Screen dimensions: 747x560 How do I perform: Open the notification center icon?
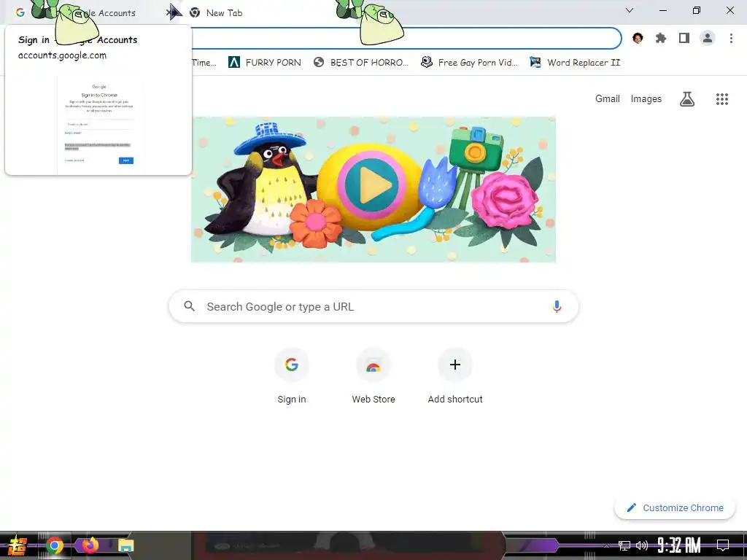(x=723, y=545)
